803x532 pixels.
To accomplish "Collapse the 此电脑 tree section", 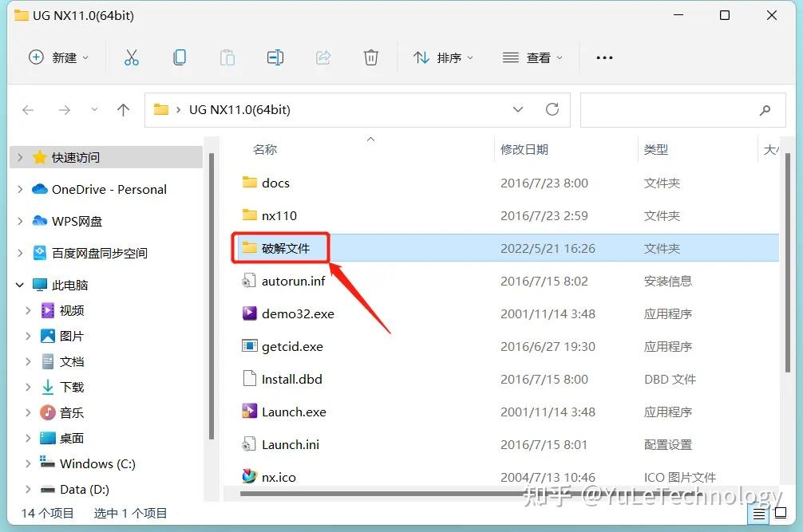I will click(x=19, y=284).
